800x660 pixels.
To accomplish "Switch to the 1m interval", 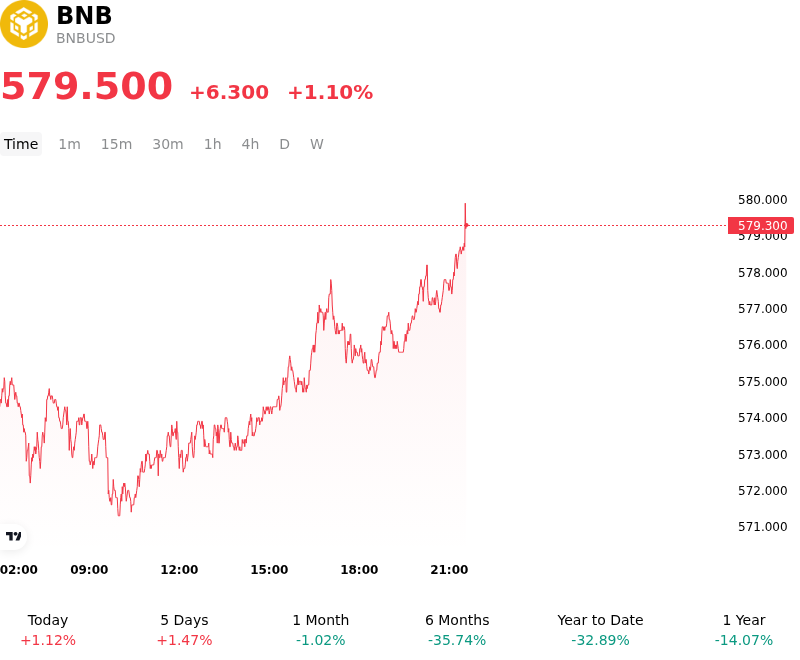I will coord(69,144).
